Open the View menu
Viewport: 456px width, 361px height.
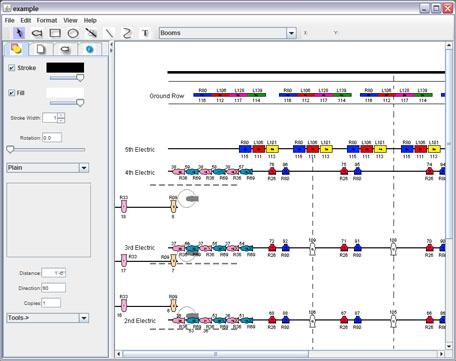tap(70, 20)
